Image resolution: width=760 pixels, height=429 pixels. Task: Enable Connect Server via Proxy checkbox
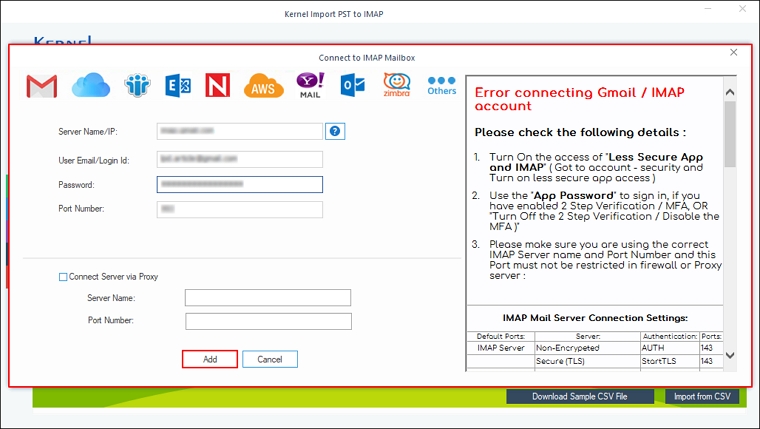click(63, 277)
